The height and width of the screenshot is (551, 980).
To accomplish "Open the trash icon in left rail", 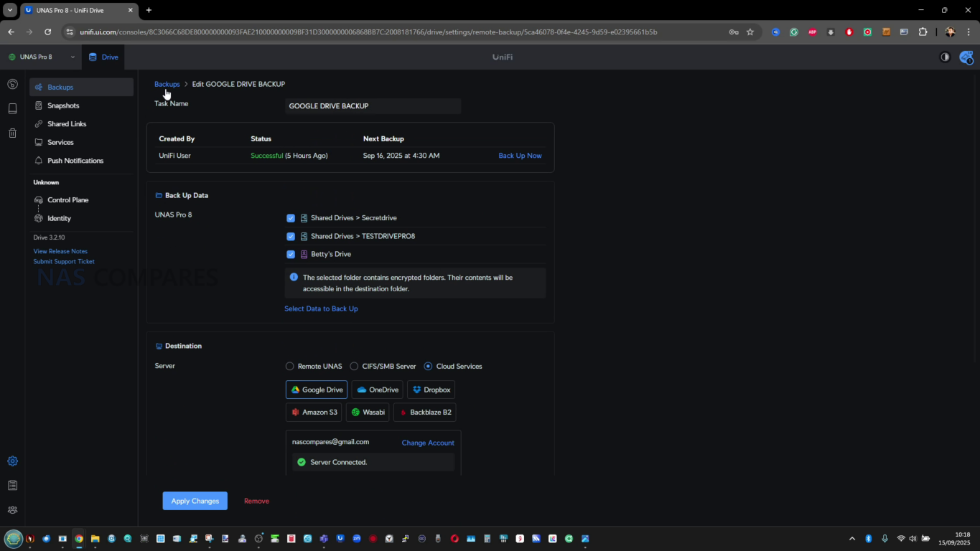I will pos(12,133).
